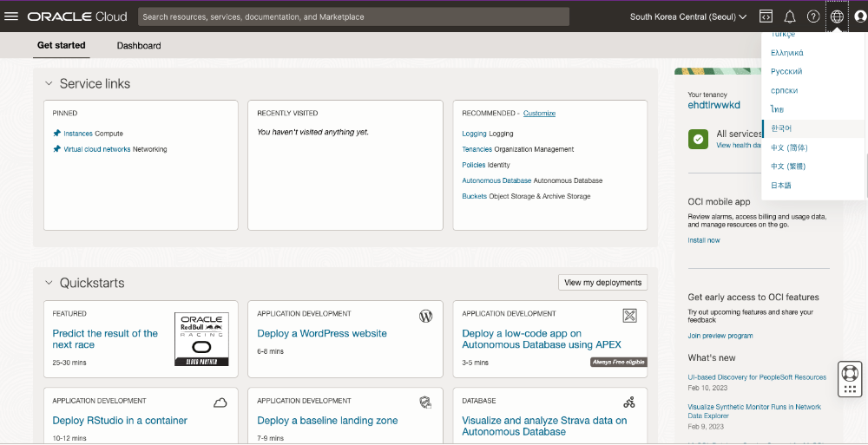868x445 pixels.
Task: Click Install now for OCI mobile app
Action: [704, 240]
